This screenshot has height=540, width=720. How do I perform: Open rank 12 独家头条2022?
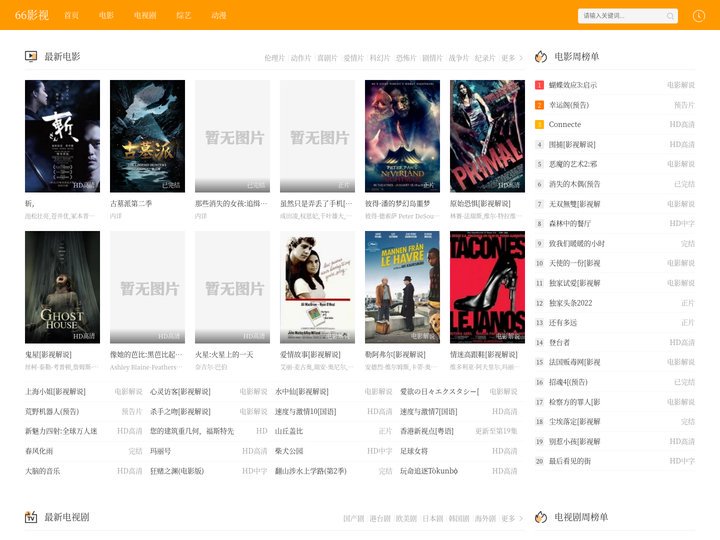[570, 303]
